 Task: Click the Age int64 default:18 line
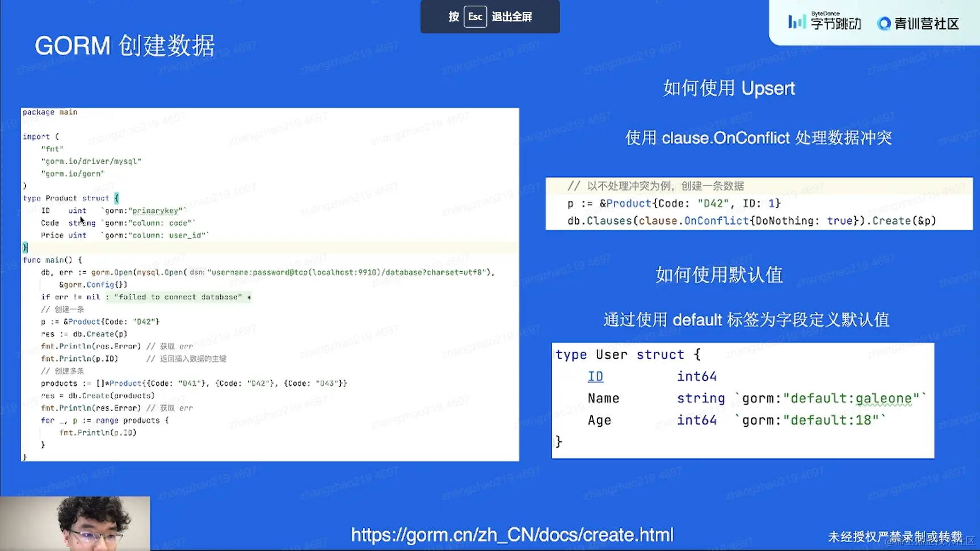click(736, 420)
